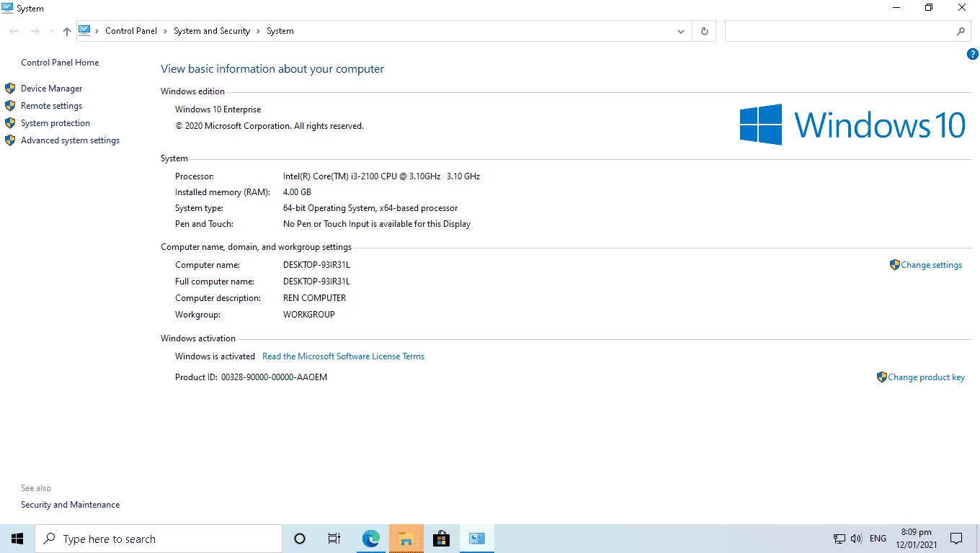Open System protection

(55, 123)
